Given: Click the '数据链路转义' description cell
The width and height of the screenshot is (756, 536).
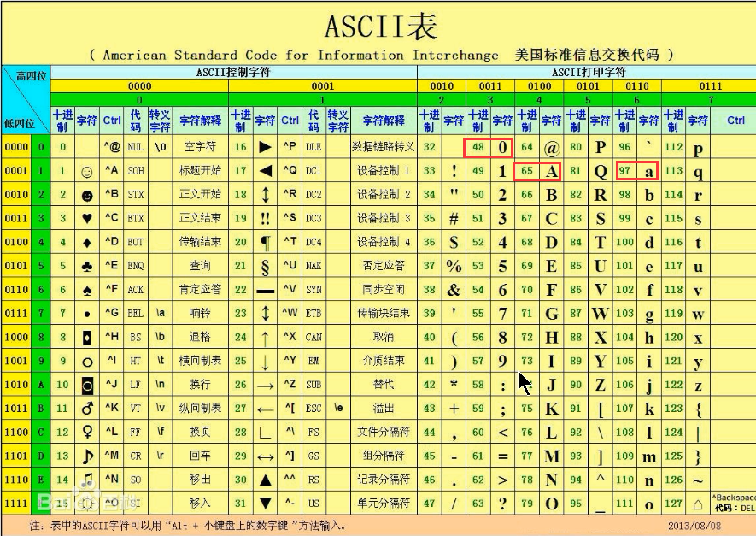Looking at the screenshot, I should click(384, 146).
